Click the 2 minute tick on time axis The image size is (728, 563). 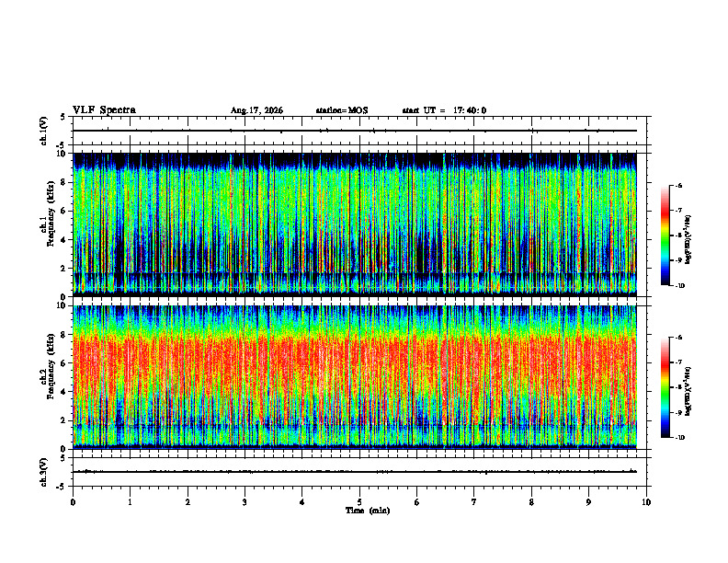[x=188, y=502]
